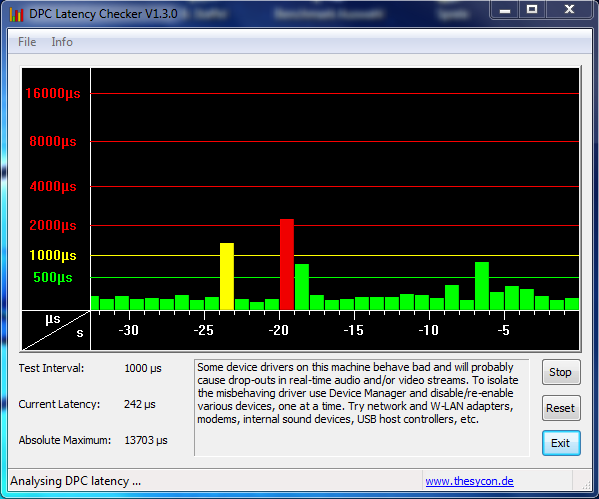Click the Reset button
The image size is (599, 499).
click(x=561, y=408)
